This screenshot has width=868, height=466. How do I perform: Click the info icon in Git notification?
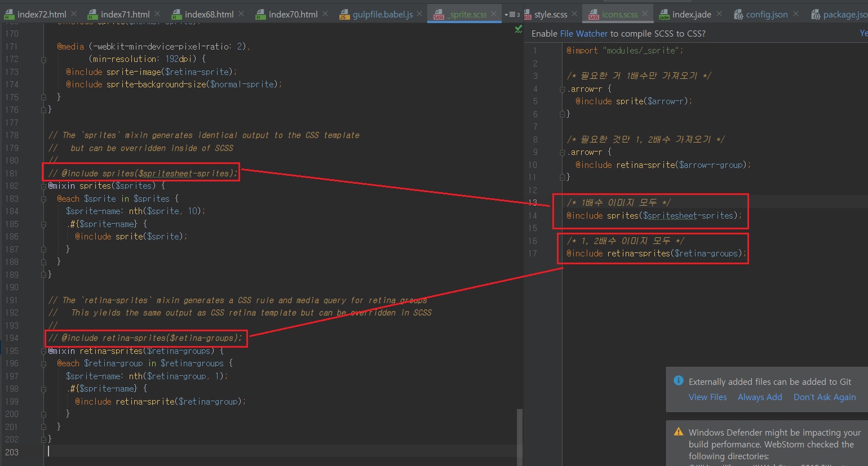679,381
